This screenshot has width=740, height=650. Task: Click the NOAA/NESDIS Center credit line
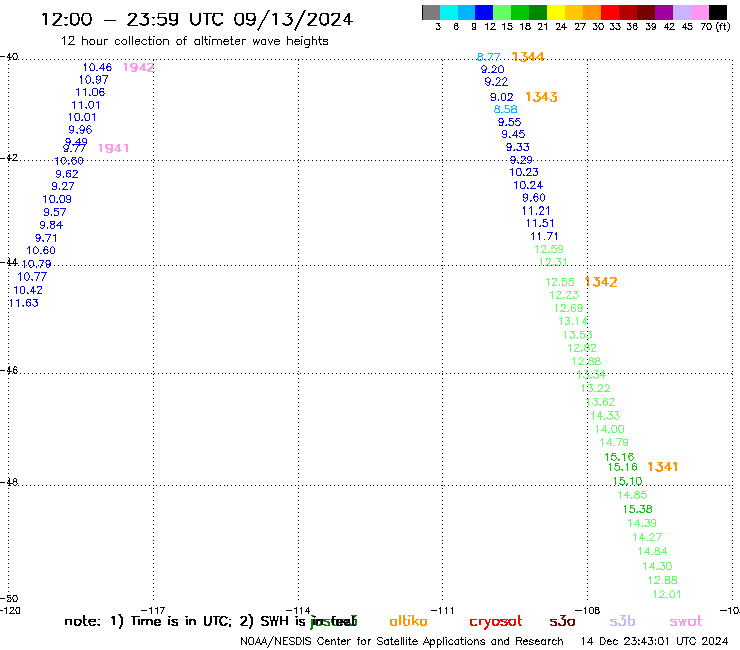click(402, 642)
